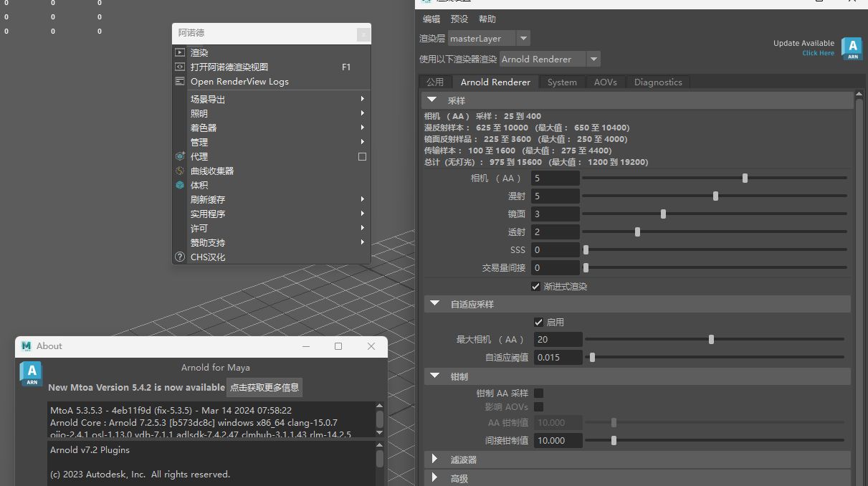868x486 pixels.
Task: Click the 体积 volume icon
Action: coord(180,185)
